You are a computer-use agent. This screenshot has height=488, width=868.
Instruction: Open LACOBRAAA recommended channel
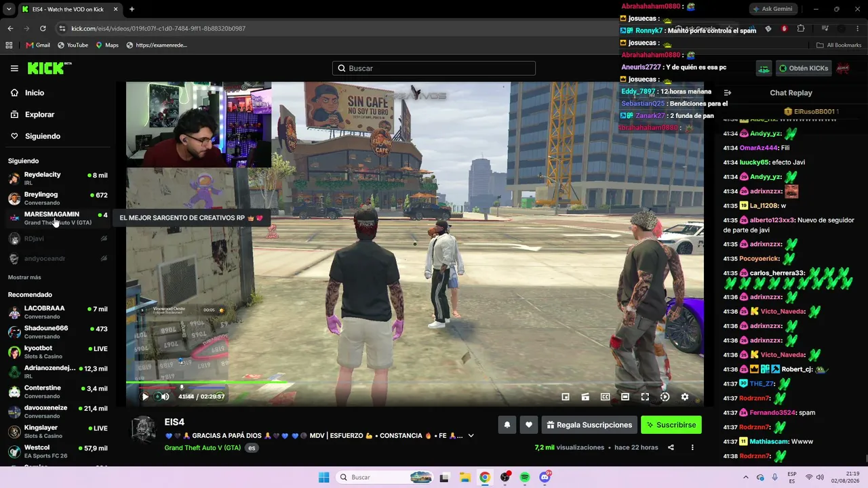58,312
